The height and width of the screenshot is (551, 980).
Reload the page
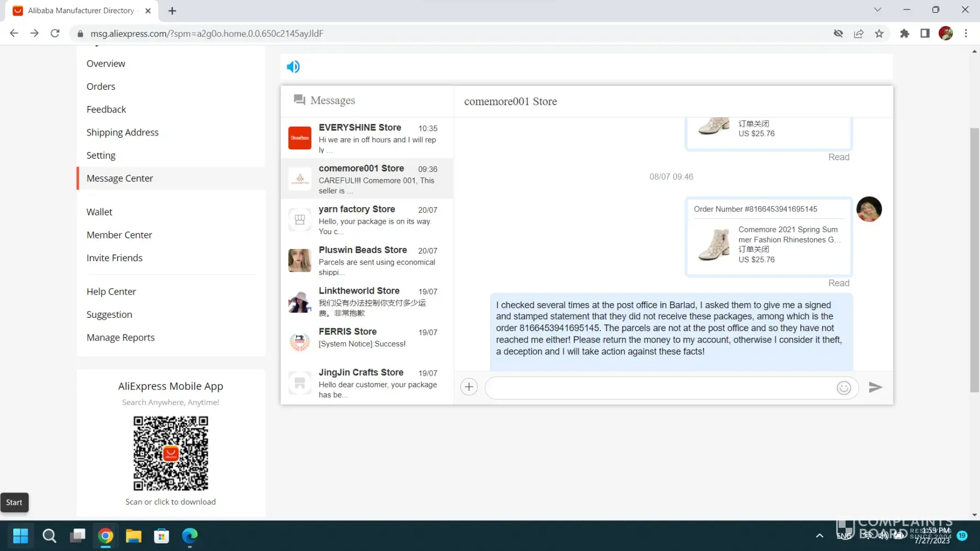pyautogui.click(x=55, y=34)
